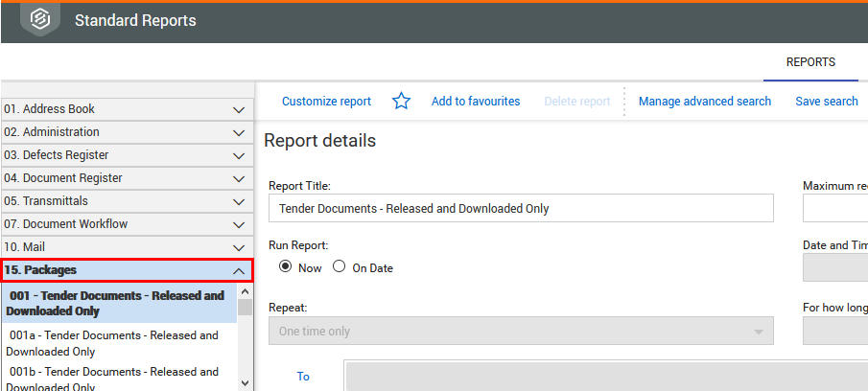Click Save search link
Viewport: 868px width, 391px height.
(826, 102)
